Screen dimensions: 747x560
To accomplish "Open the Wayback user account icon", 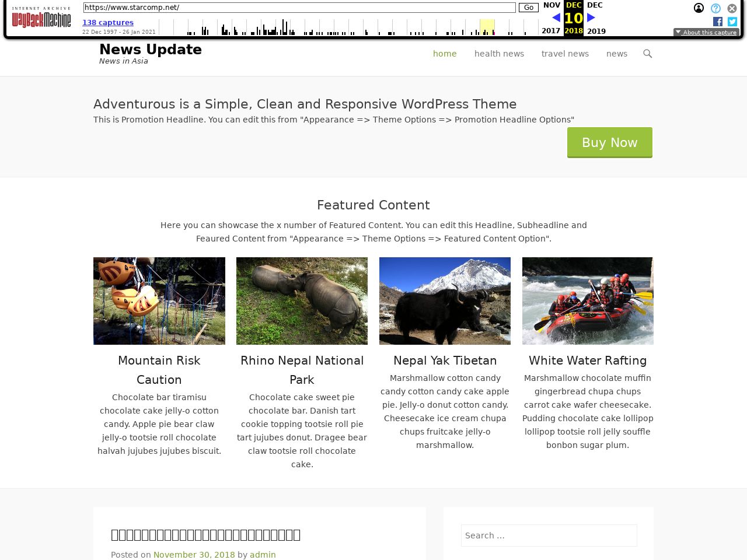I will click(699, 8).
